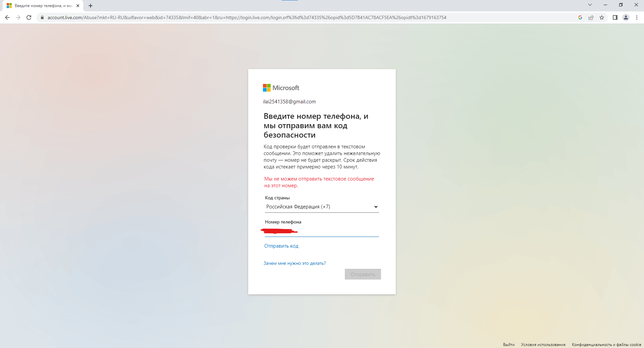The image size is (644, 348).
Task: Click the Microsoft logo
Action: click(281, 88)
